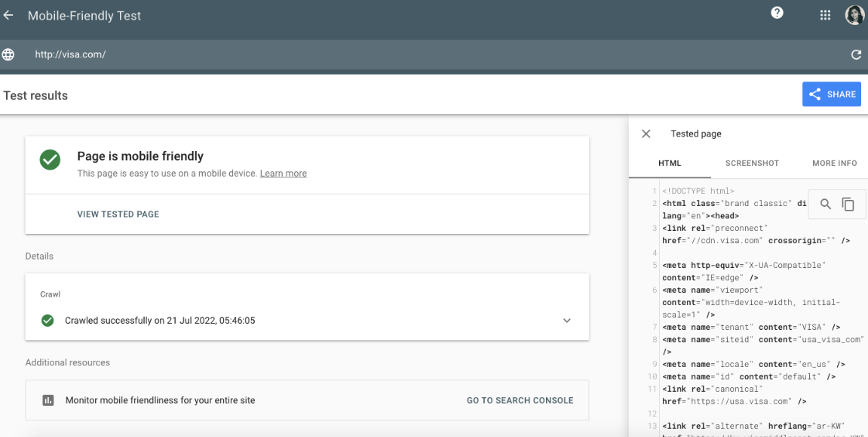The height and width of the screenshot is (437, 868).
Task: Open the account profile avatar
Action: click(x=854, y=15)
